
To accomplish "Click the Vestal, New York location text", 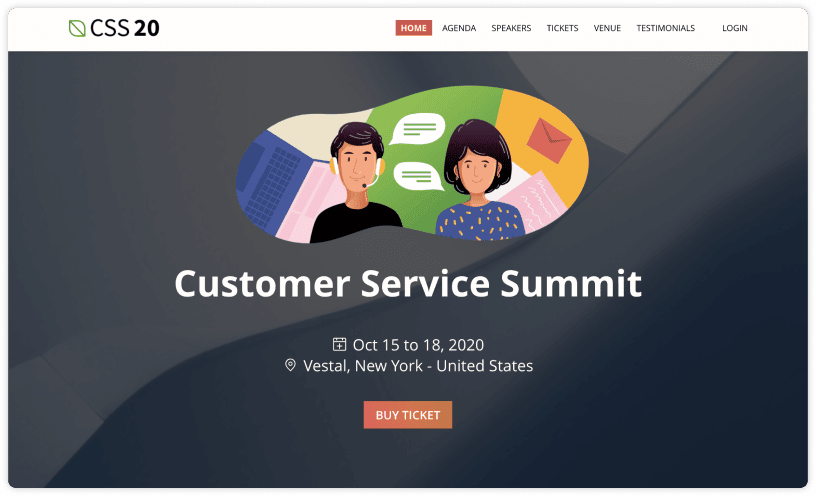I will pos(418,366).
